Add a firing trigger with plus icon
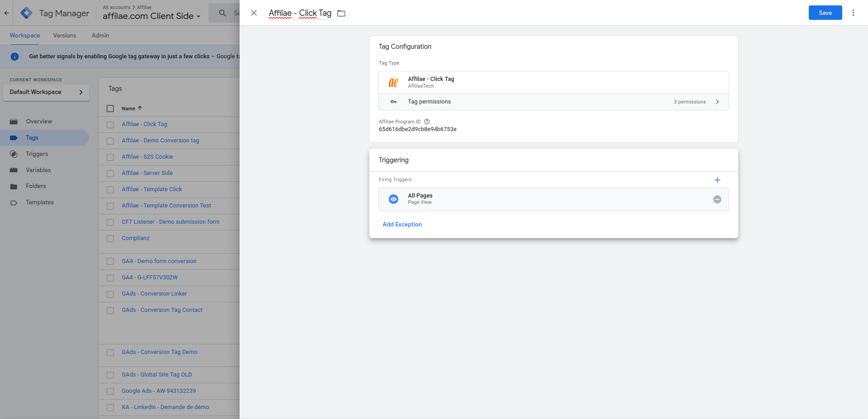The image size is (868, 419). click(x=717, y=180)
